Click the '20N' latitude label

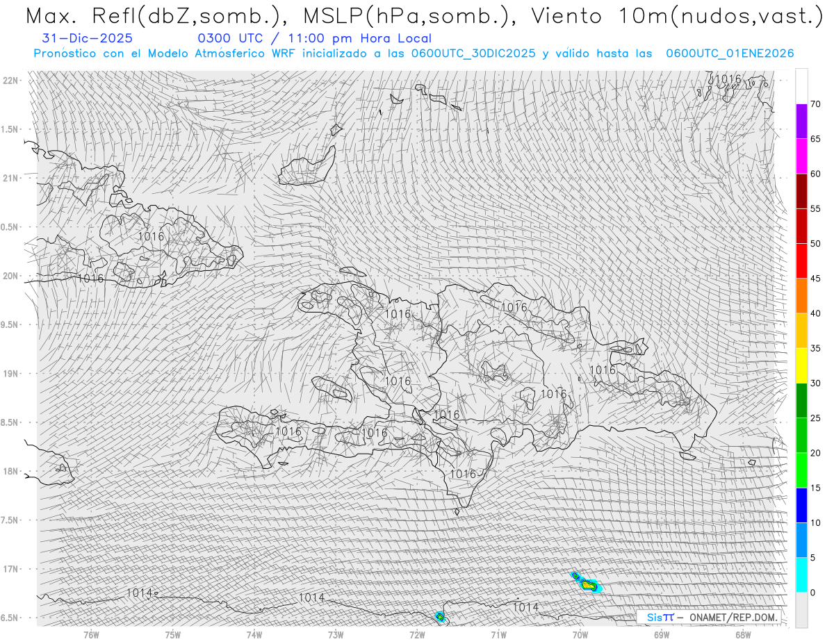coord(11,276)
